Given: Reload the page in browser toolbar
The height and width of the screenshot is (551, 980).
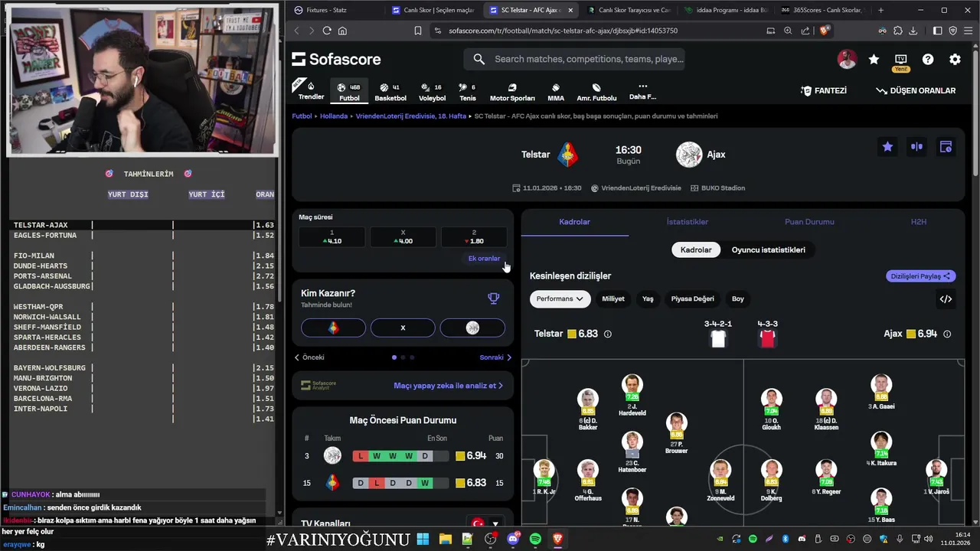Looking at the screenshot, I should (x=327, y=31).
